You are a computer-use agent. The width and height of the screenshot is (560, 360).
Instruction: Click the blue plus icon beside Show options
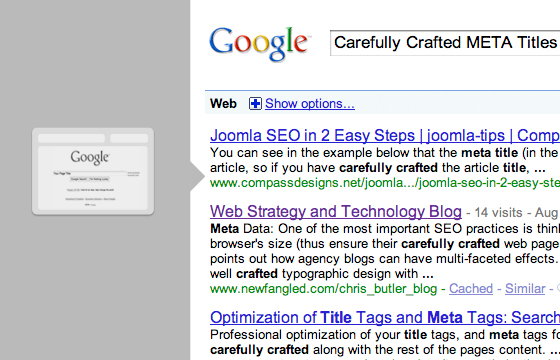pos(255,104)
